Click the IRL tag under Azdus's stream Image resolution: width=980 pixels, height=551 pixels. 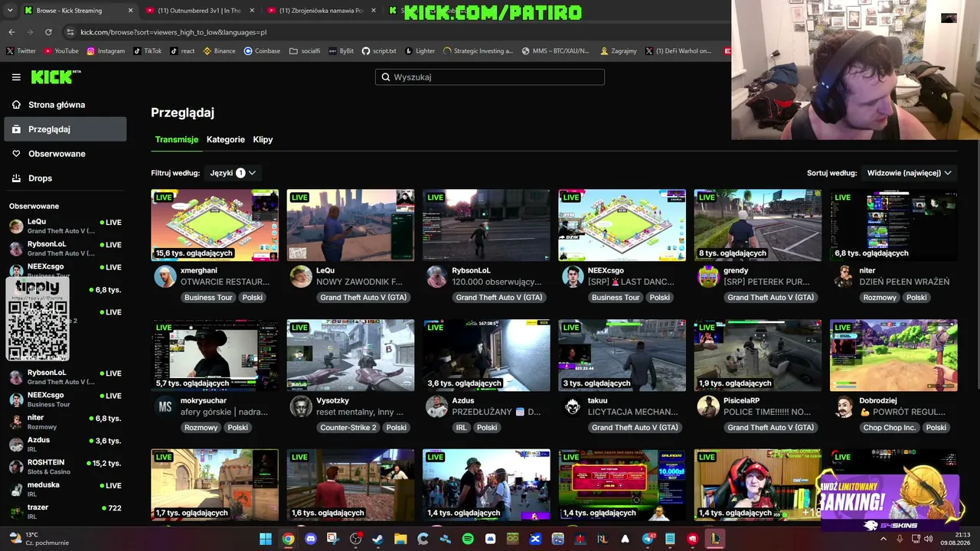click(x=462, y=428)
